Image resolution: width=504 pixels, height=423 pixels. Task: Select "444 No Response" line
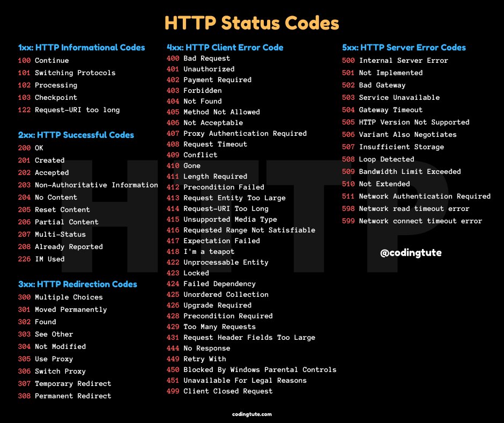[x=198, y=348]
